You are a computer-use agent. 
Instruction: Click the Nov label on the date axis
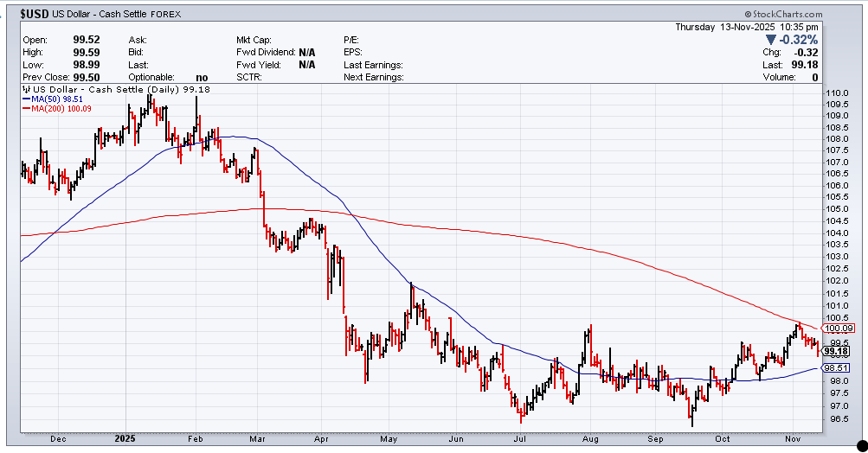pos(791,439)
